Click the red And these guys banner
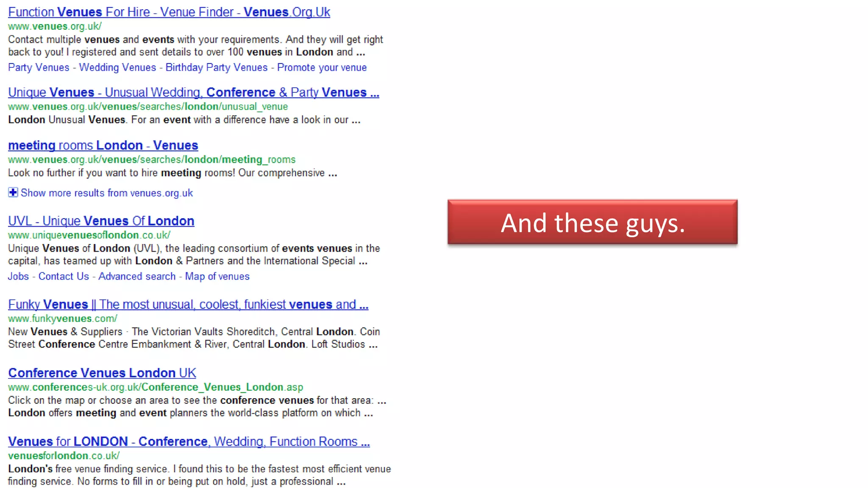Image resolution: width=868 pixels, height=488 pixels. click(x=593, y=222)
